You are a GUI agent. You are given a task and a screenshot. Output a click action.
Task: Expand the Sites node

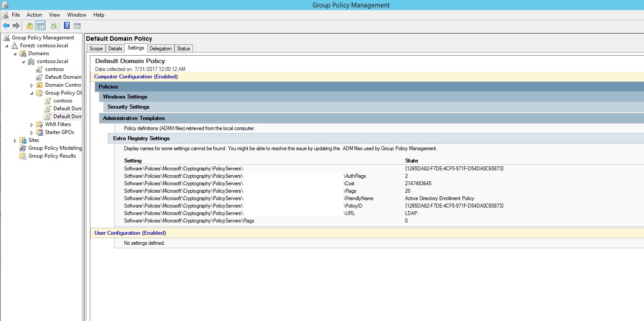(x=15, y=141)
